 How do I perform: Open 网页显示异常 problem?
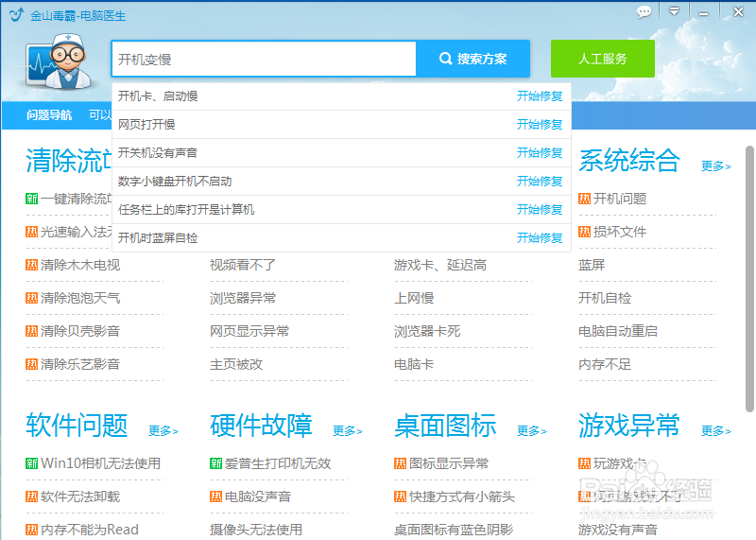pos(249,331)
